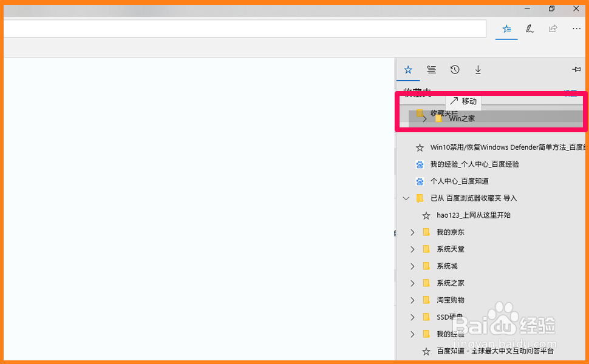Switch to the Favorites star tab in hub
The image size is (589, 364).
[x=408, y=69]
